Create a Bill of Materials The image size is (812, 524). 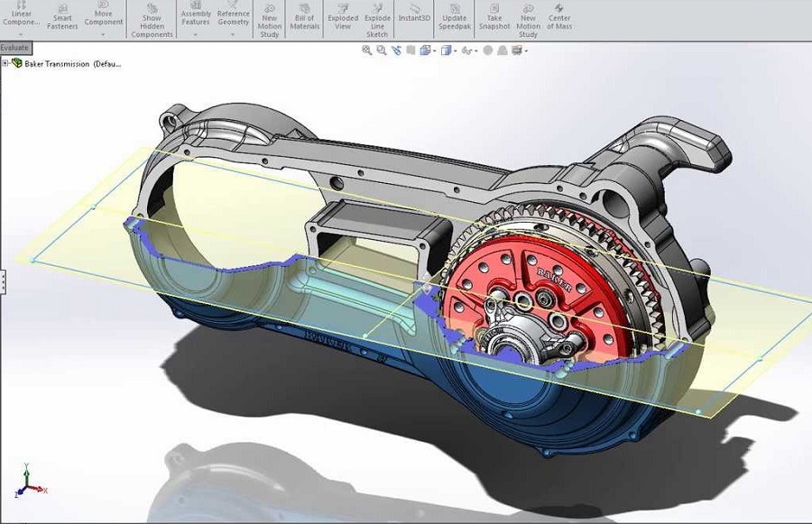(x=304, y=14)
